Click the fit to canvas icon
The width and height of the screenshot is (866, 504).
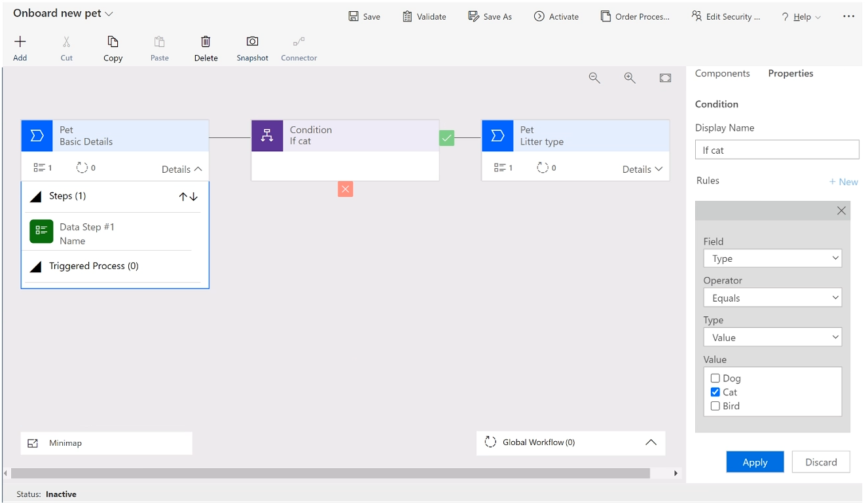tap(665, 78)
